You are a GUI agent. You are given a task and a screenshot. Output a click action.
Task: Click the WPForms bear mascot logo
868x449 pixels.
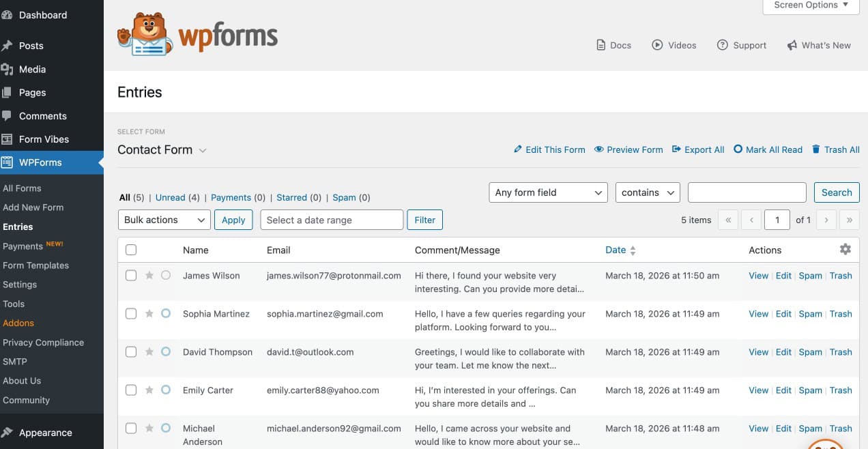[x=145, y=34]
